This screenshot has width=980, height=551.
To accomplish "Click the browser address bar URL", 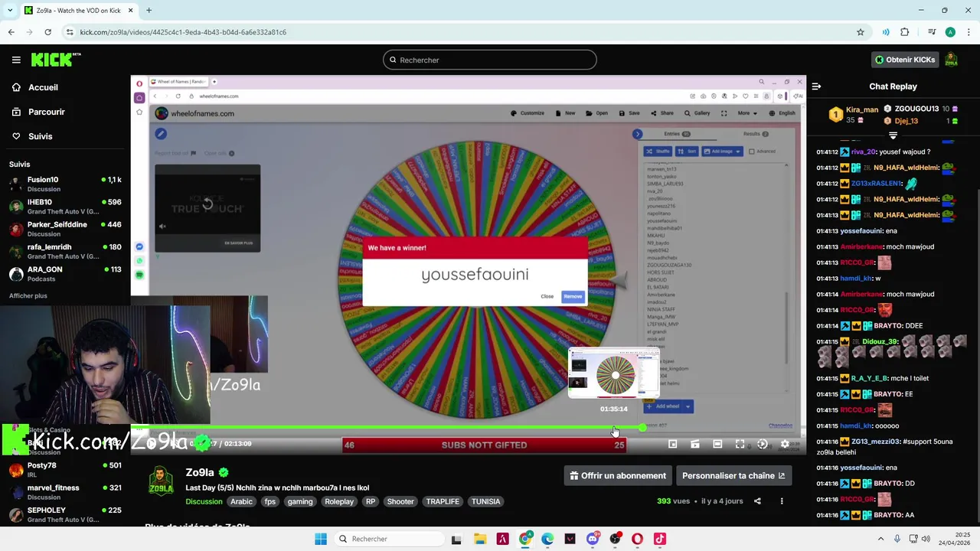I will (183, 32).
